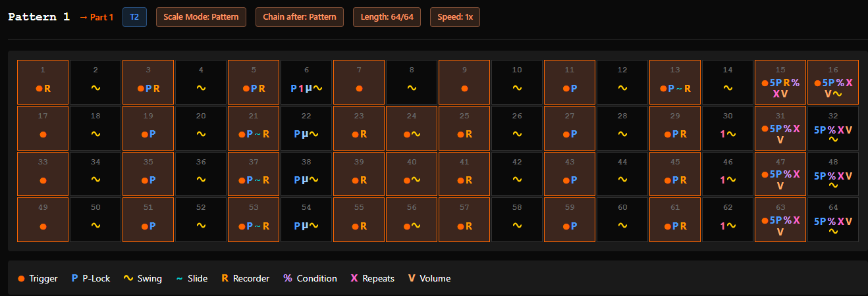Click the yellow Swing icon in legend

click(128, 278)
